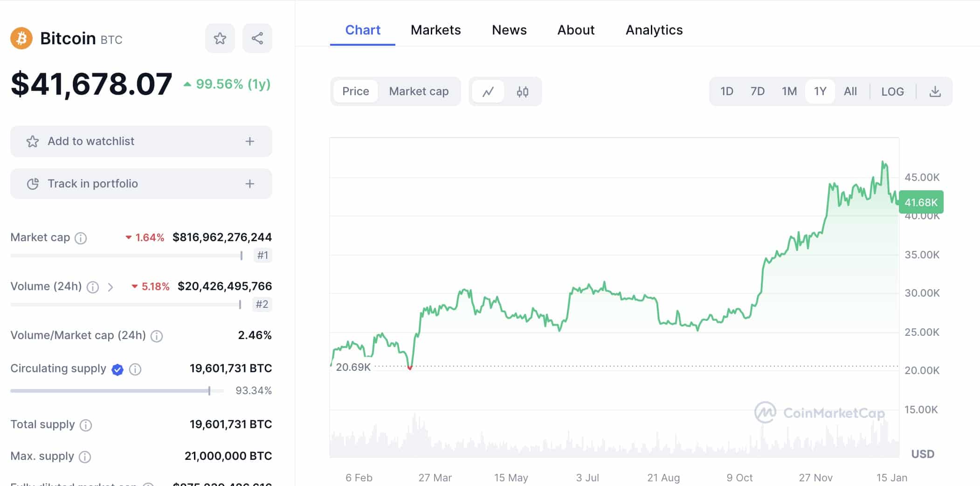Download chart data icon
This screenshot has width=980, height=486.
click(935, 91)
